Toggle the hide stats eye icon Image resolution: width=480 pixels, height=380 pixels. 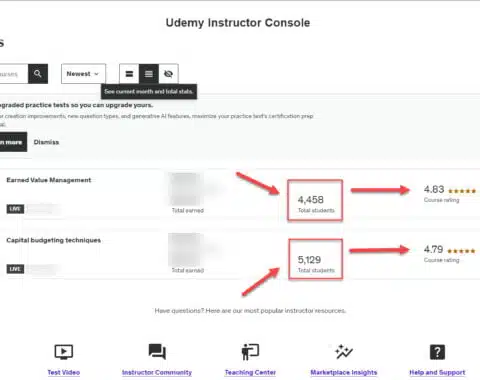[x=168, y=74]
